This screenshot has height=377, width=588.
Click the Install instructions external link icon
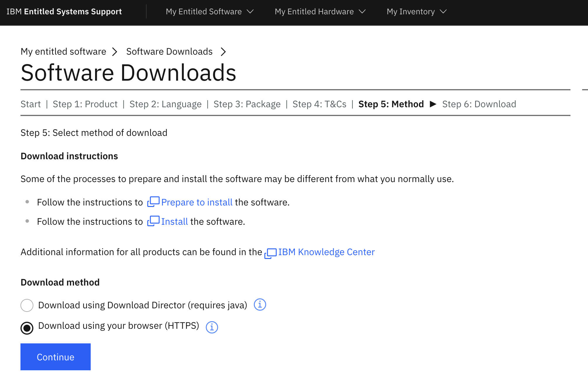tap(153, 221)
